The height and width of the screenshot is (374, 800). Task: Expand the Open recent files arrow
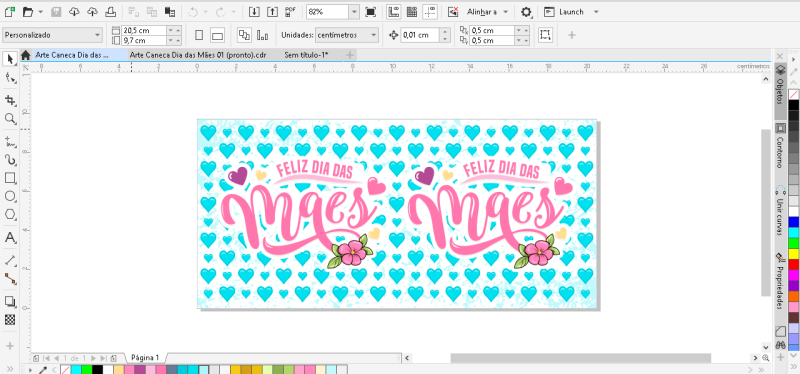[x=40, y=12]
